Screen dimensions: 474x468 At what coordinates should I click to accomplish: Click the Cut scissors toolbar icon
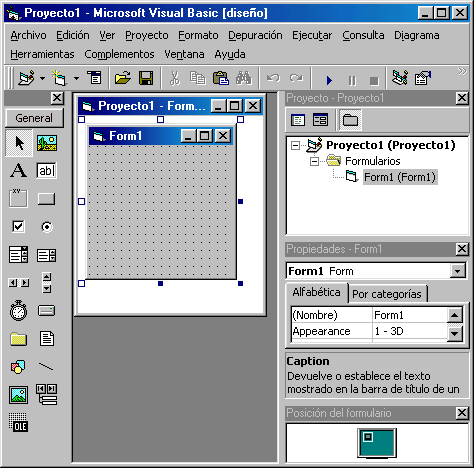coord(175,79)
